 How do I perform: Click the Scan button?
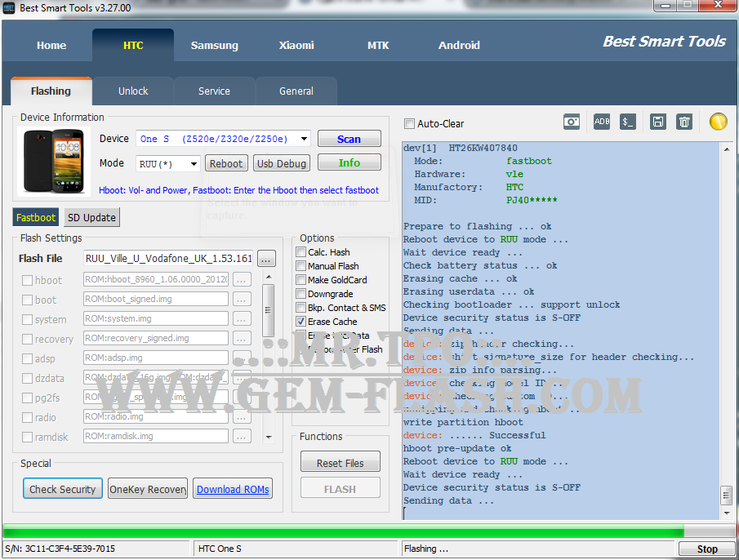point(349,139)
